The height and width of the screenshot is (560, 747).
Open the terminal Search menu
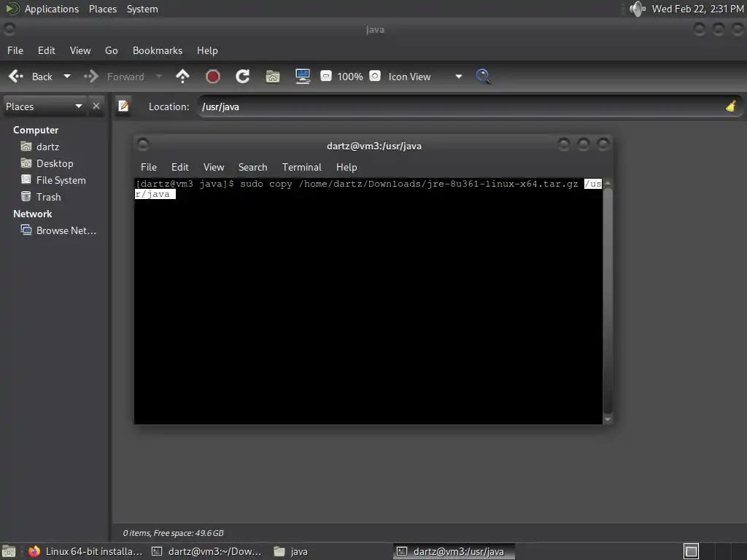coord(252,167)
